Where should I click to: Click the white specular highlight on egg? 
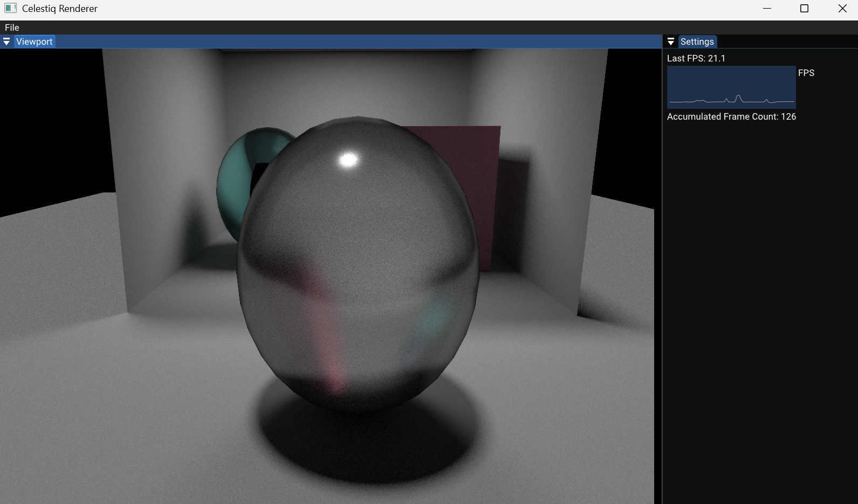[x=348, y=160]
